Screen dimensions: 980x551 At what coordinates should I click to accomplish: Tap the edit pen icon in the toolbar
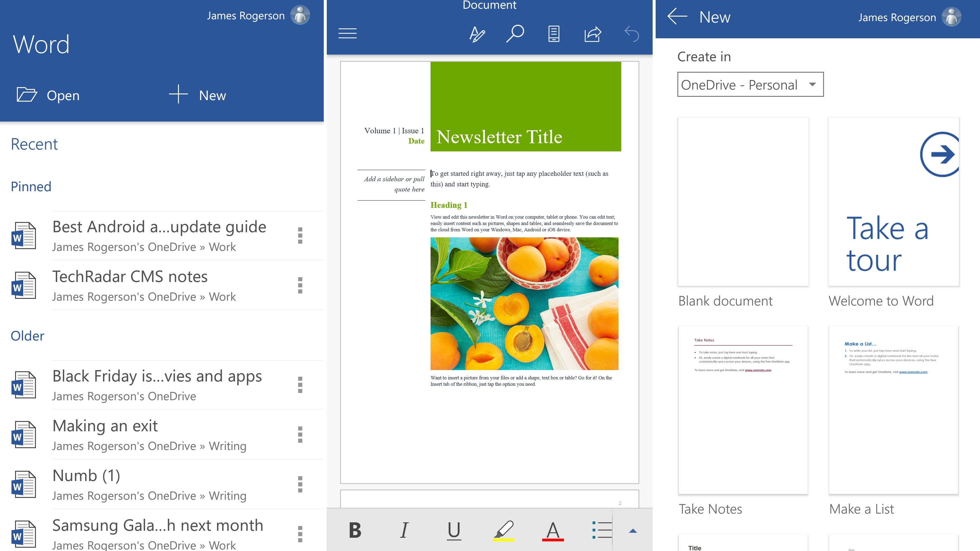pos(477,34)
